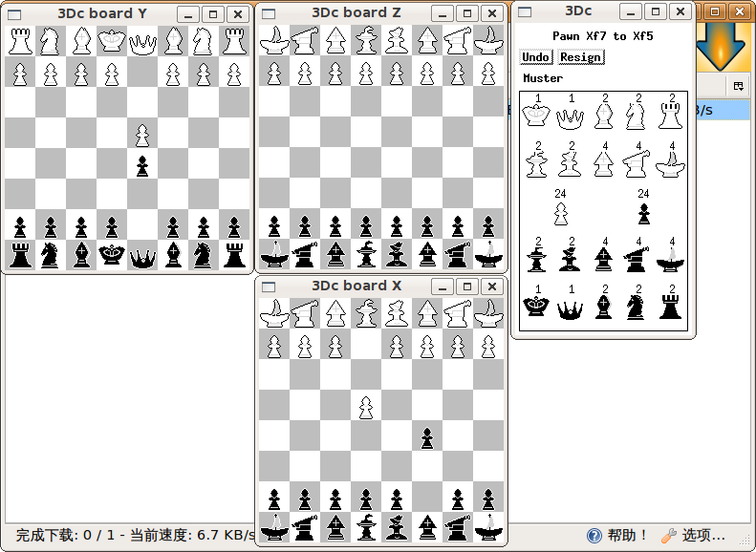756x552 pixels.
Task: Pick the advanced black pawn on board Y
Action: coord(142,166)
